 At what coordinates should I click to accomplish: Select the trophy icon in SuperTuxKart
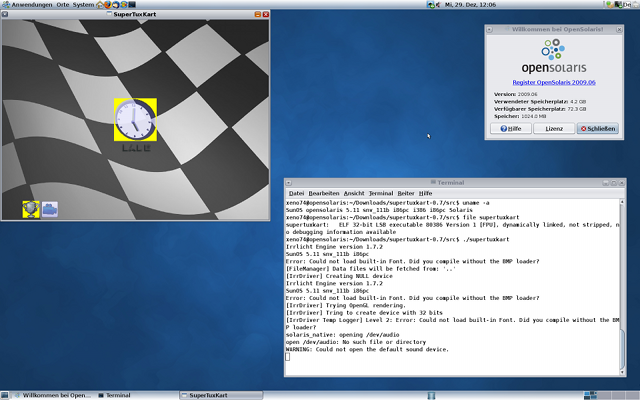[31, 209]
